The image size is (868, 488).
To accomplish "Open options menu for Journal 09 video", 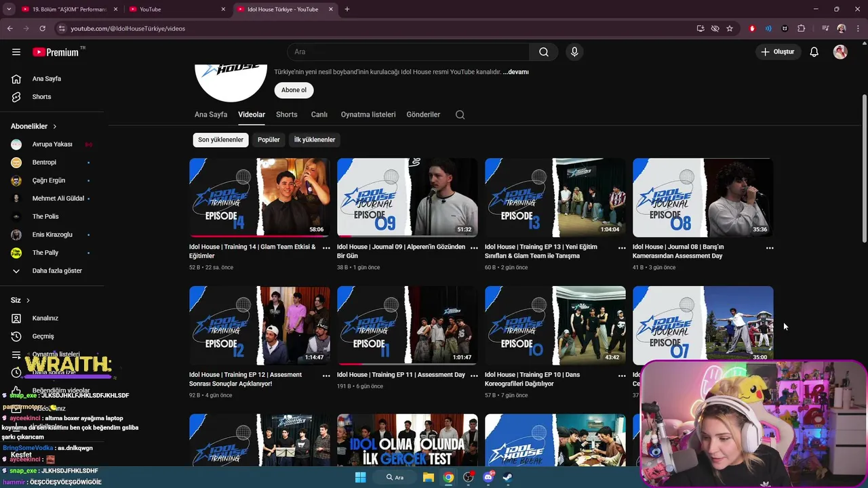I will 474,248.
